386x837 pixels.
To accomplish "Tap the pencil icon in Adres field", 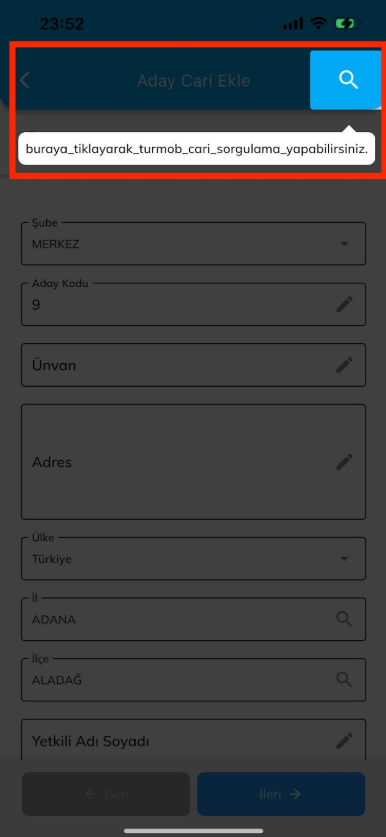I will click(344, 462).
